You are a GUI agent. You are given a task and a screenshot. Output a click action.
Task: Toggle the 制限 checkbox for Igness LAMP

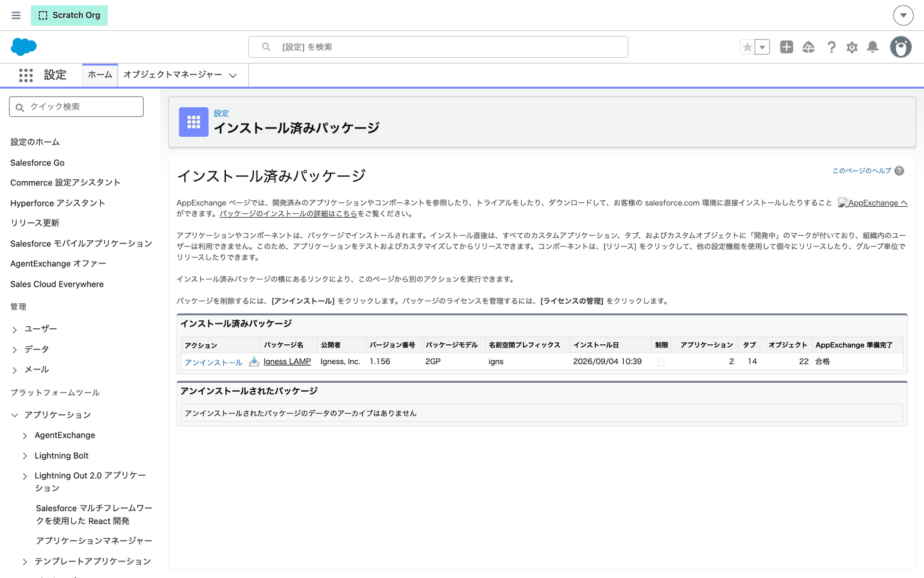click(x=662, y=362)
